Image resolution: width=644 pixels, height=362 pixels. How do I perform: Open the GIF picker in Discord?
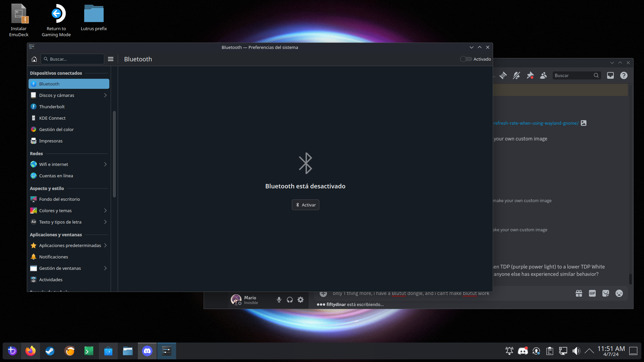tap(592, 293)
